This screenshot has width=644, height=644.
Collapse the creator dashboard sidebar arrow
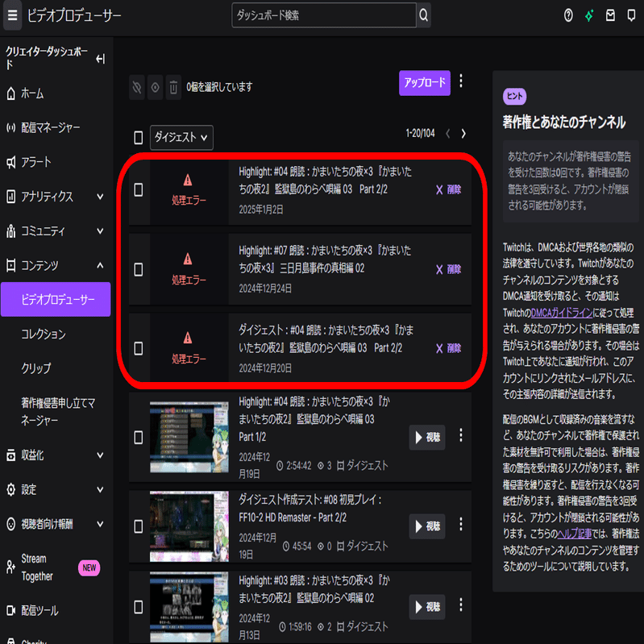coord(100,59)
